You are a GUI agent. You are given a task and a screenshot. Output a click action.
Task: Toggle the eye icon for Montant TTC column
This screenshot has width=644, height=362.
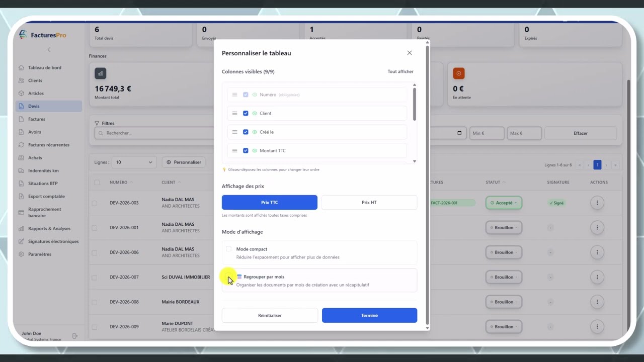pyautogui.click(x=255, y=150)
